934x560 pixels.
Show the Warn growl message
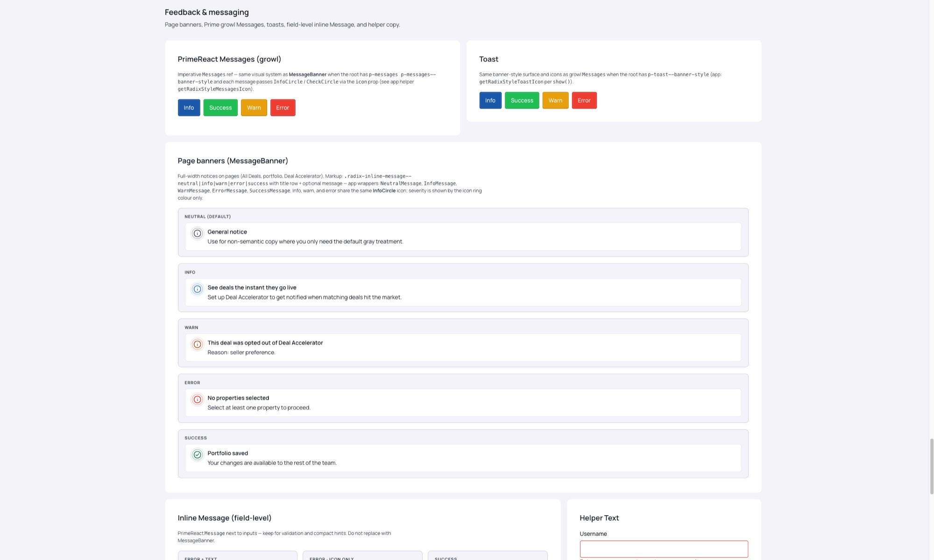click(x=254, y=108)
